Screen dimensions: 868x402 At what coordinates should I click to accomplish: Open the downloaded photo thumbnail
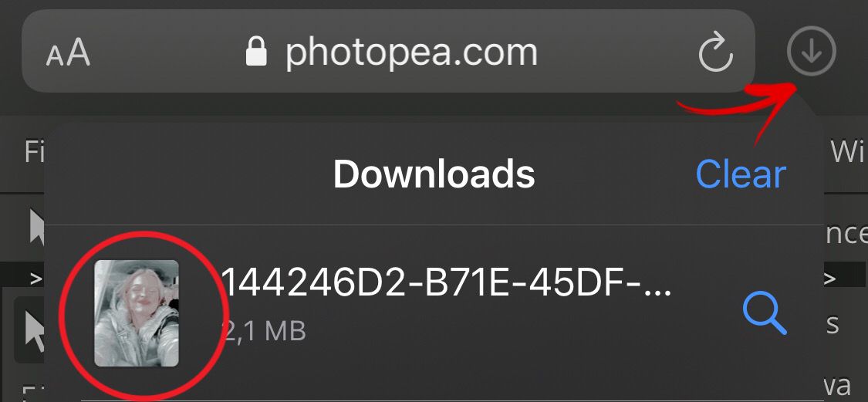pyautogui.click(x=136, y=313)
